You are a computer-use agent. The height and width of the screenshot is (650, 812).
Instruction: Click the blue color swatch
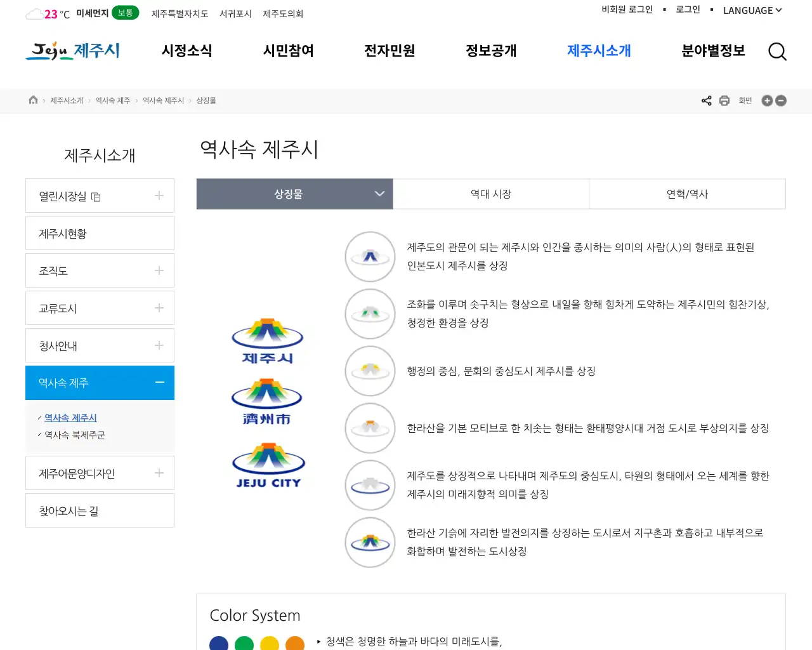tap(219, 643)
